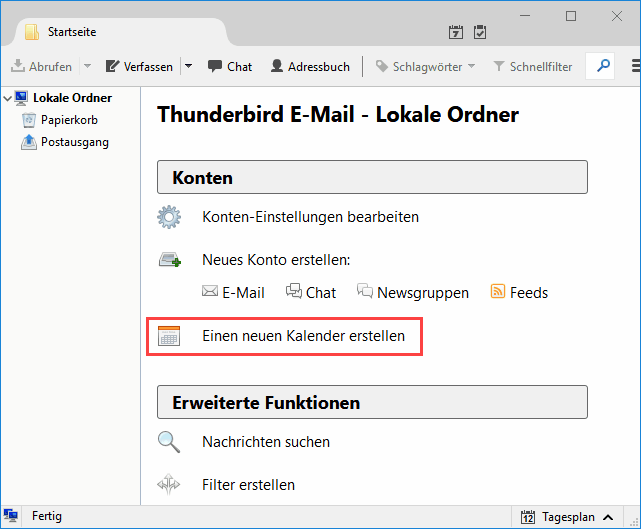
Task: Open Chat from the toolbar
Action: coord(230,66)
